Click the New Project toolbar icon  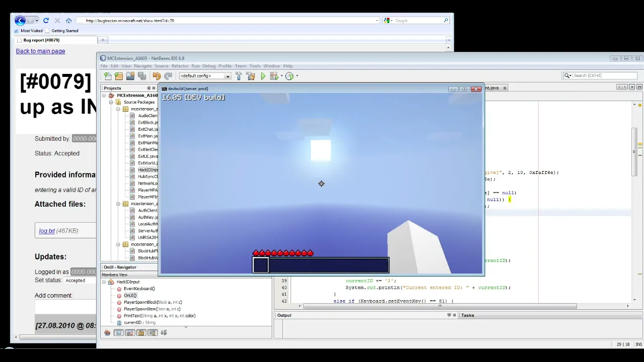pos(119,76)
